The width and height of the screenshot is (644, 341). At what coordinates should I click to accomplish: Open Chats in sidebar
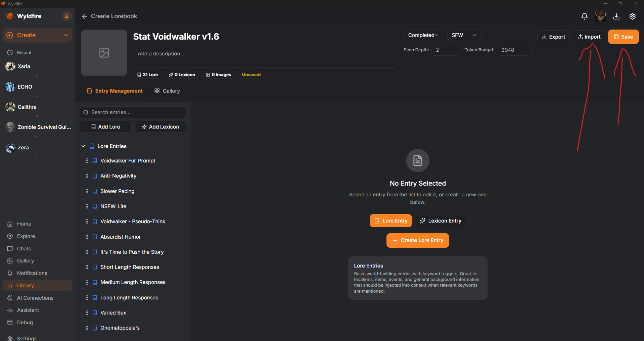click(37, 249)
